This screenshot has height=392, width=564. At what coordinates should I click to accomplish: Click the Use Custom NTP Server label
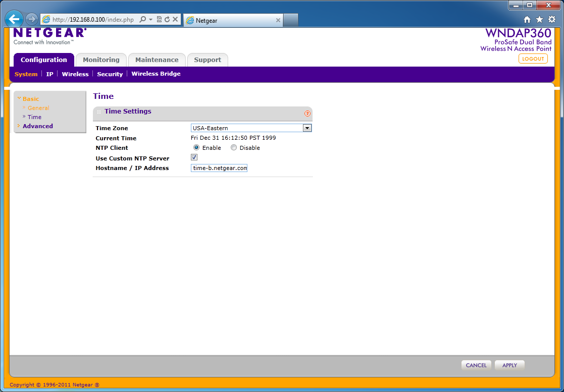(x=132, y=158)
